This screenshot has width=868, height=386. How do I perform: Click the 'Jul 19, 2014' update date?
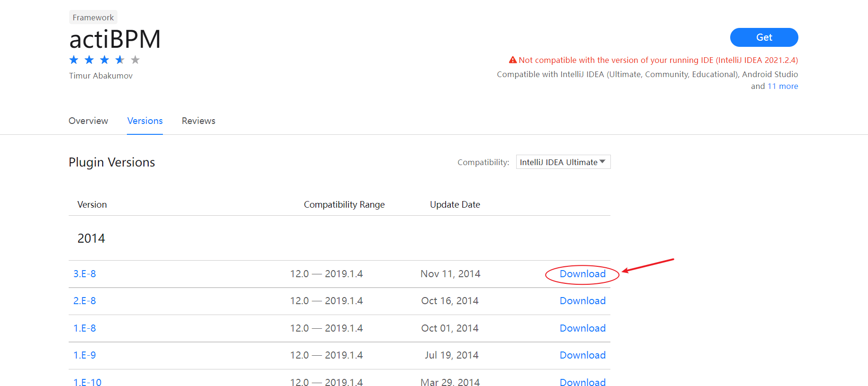click(452, 355)
